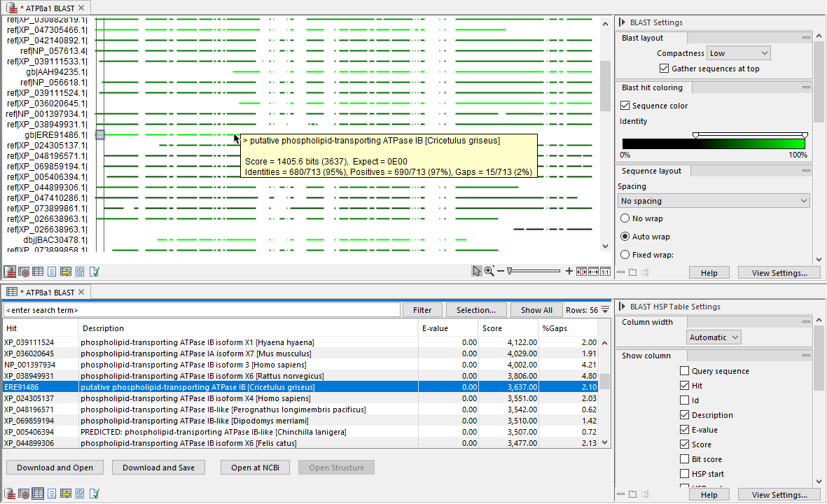Click the 1:1 zoom to 100% icon
827x504 pixels.
[605, 272]
